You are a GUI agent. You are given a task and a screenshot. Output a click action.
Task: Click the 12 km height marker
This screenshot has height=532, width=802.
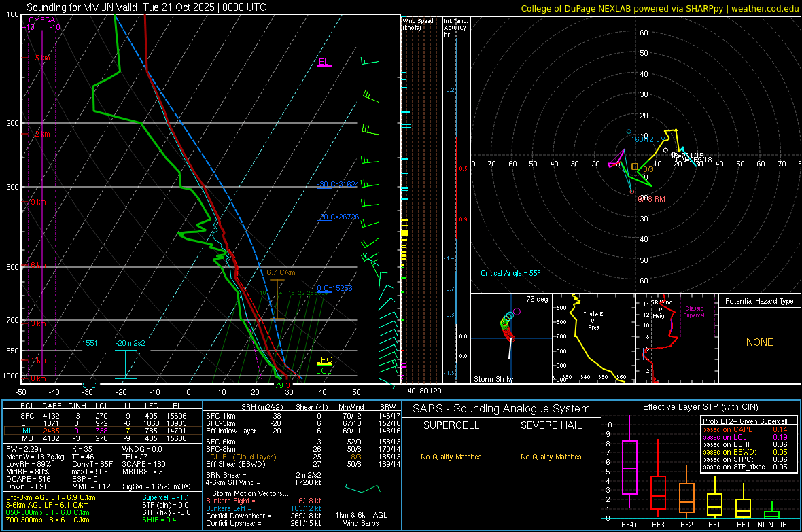pyautogui.click(x=40, y=134)
